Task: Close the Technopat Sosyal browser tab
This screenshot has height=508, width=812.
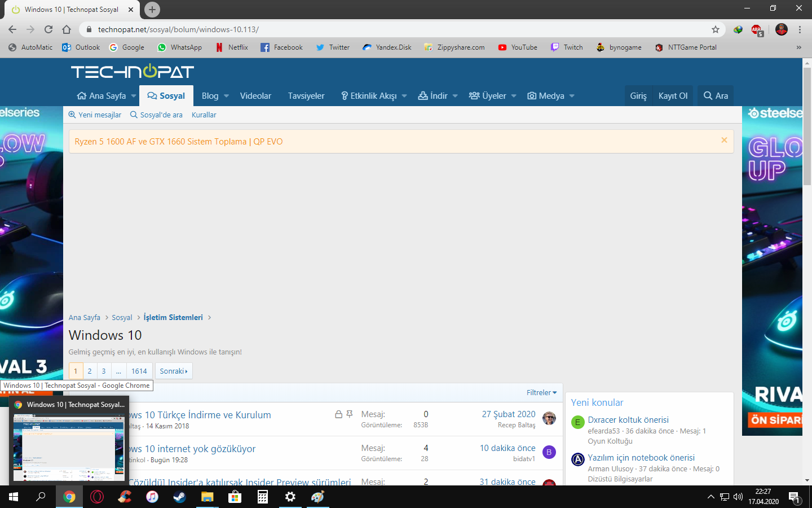Action: [x=130, y=10]
